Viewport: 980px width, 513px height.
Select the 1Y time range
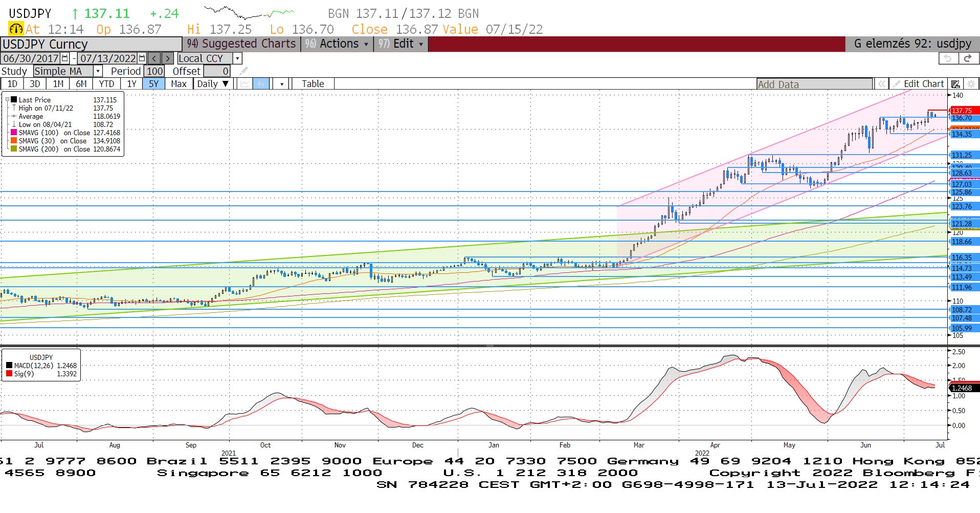pos(131,84)
